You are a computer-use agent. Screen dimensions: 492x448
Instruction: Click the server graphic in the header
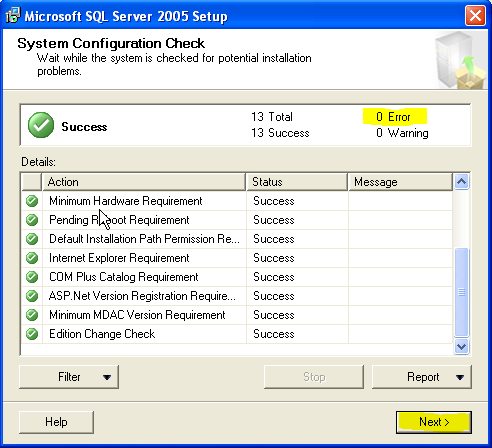click(x=460, y=61)
